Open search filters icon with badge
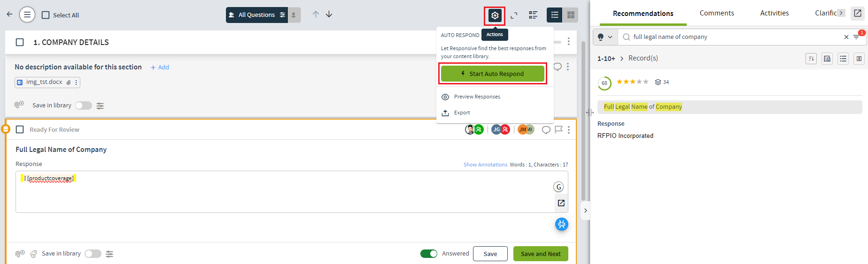This screenshot has height=264, width=868. 857,37
